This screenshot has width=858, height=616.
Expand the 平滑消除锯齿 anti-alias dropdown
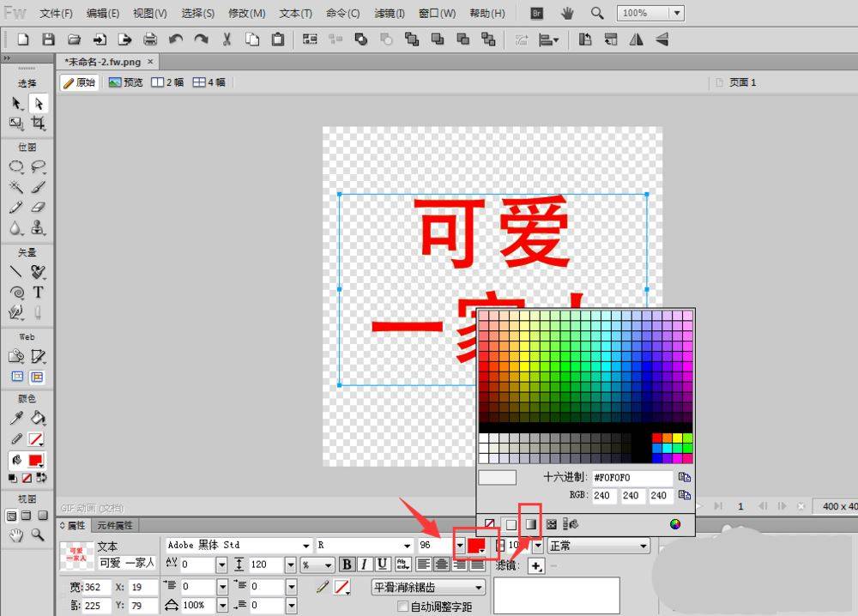pos(479,588)
